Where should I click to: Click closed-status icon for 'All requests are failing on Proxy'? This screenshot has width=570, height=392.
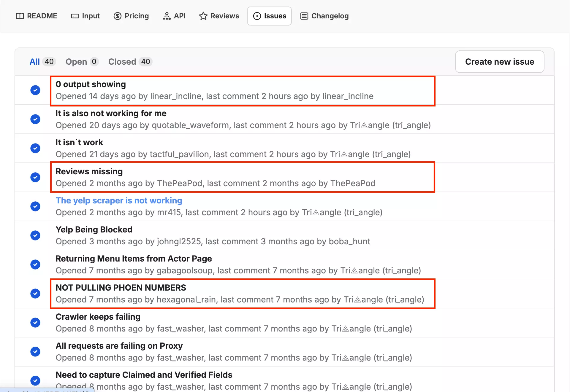35,352
